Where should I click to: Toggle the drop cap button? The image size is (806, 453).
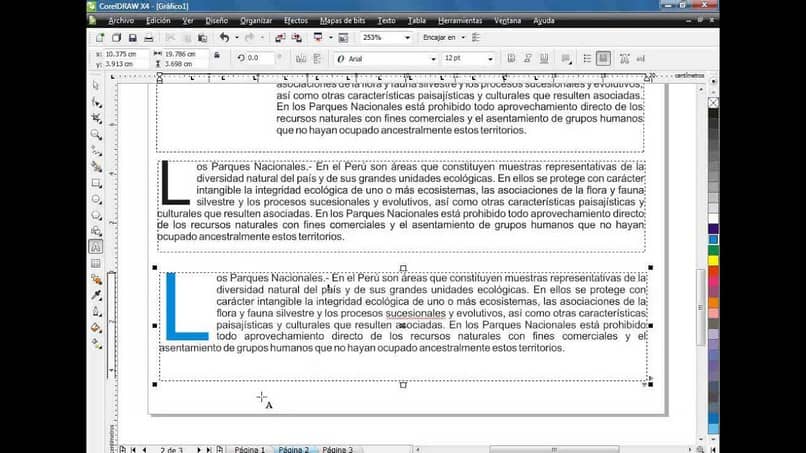(603, 59)
